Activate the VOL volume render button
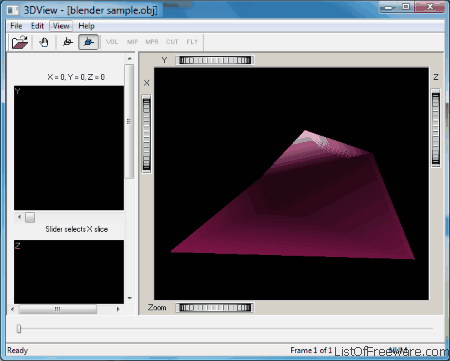Screen dimensions: 450x361 click(x=112, y=42)
